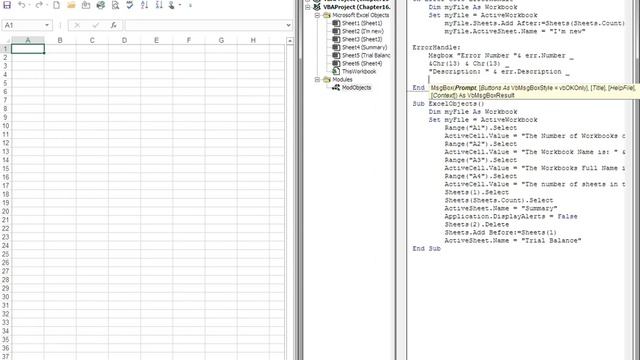Click the 'Sheets(2).Delete' code line

(477, 224)
